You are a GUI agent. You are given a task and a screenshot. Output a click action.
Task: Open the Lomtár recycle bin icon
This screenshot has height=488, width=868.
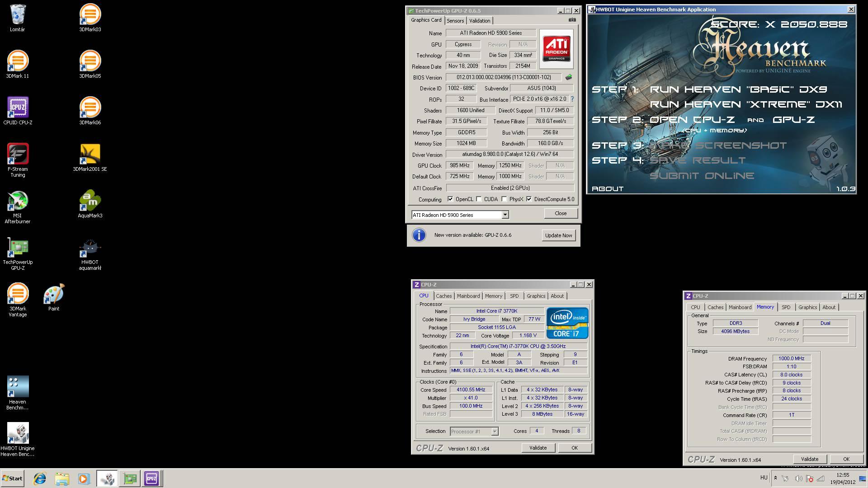(x=17, y=18)
